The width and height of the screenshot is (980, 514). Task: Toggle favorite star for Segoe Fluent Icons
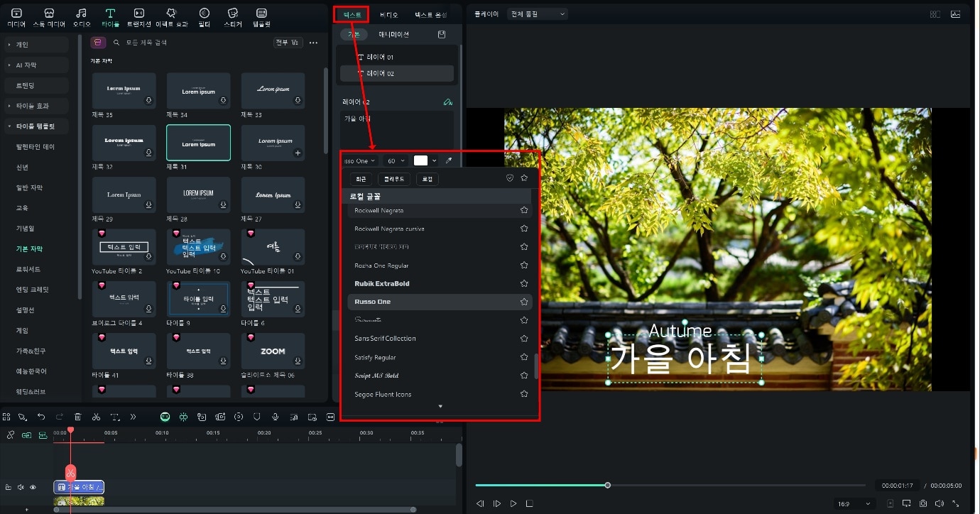click(524, 394)
